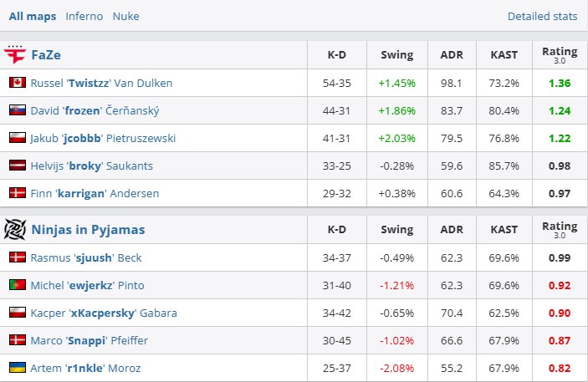
Task: Click the Ukrainian flag beside r1nkle
Action: (x=17, y=368)
